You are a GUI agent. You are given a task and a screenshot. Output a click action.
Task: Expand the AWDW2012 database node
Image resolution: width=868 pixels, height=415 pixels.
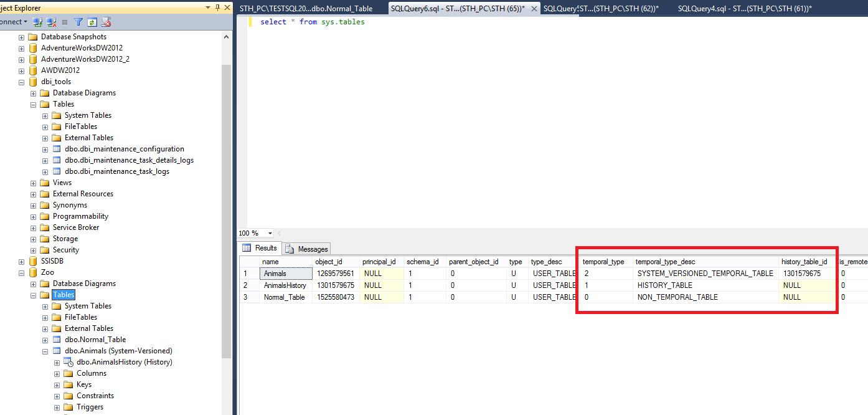[x=21, y=70]
